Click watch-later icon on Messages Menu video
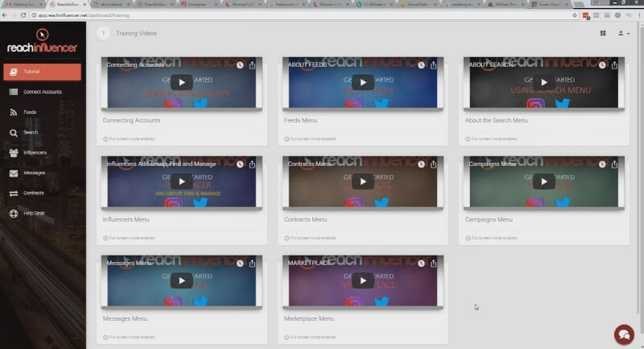 pos(240,263)
